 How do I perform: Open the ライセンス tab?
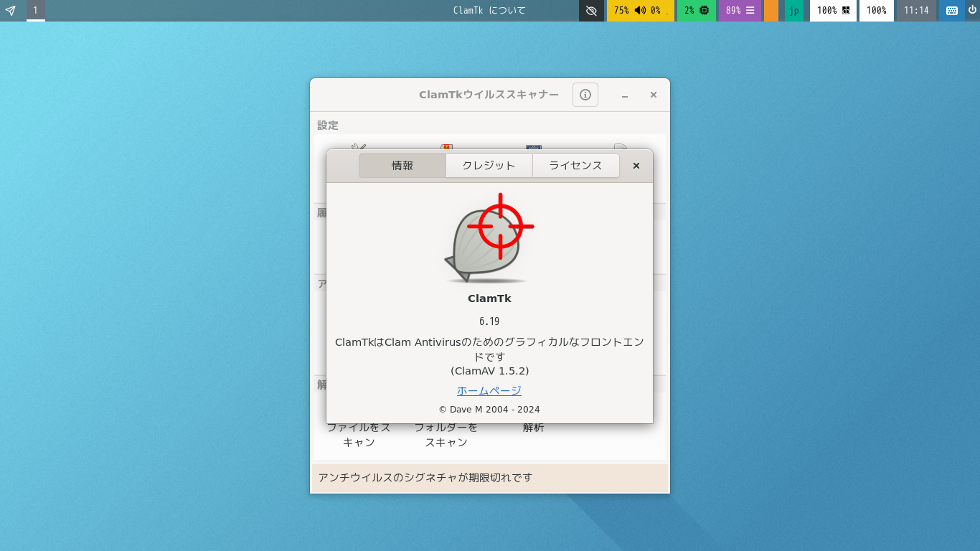575,166
